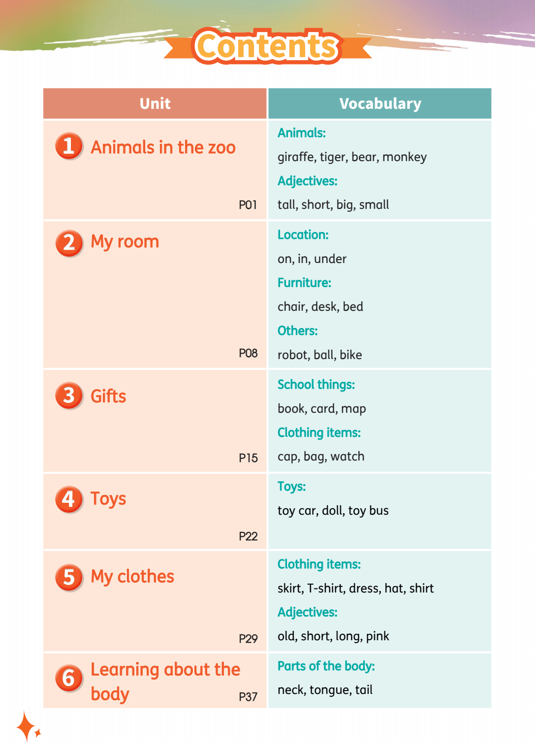Open the My room unit title

125,242
